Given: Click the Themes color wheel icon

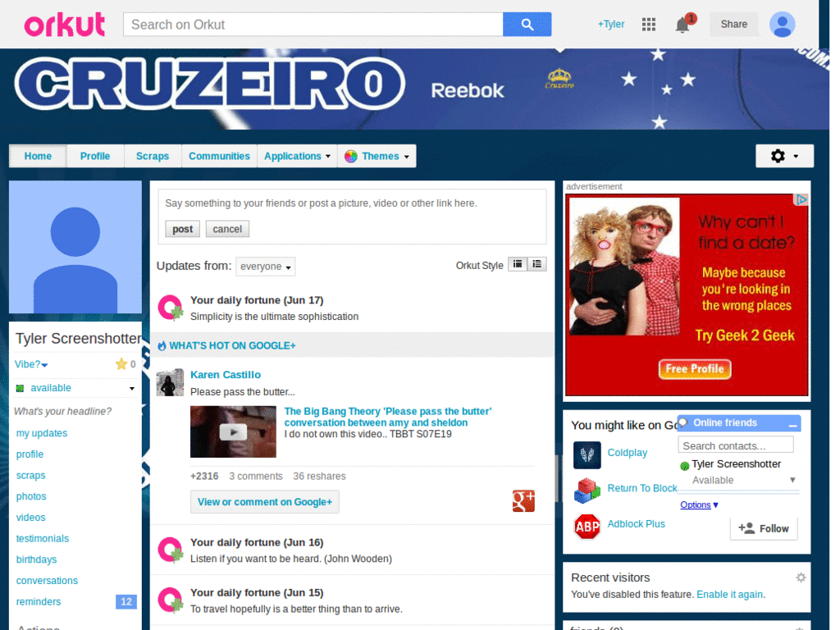Looking at the screenshot, I should click(351, 157).
